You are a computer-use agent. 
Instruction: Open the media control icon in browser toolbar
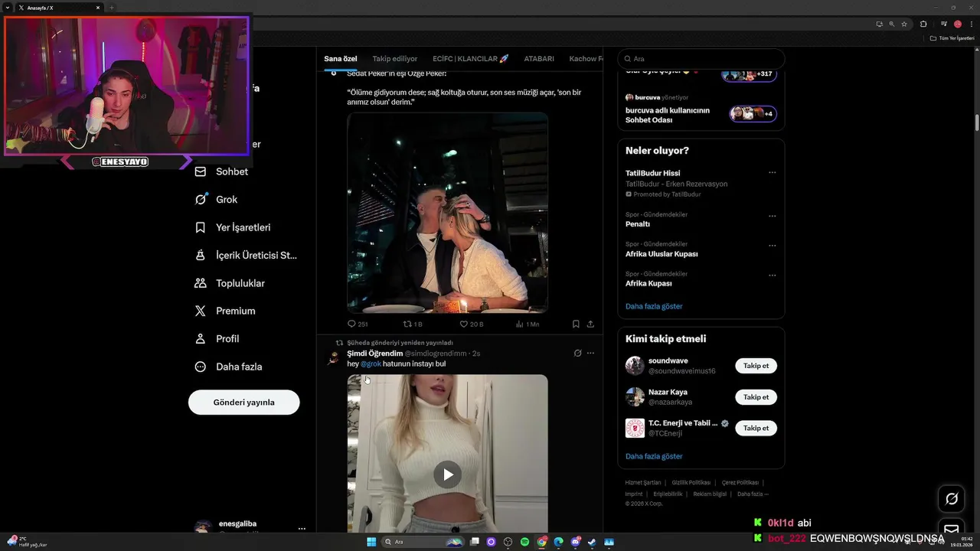tap(944, 24)
